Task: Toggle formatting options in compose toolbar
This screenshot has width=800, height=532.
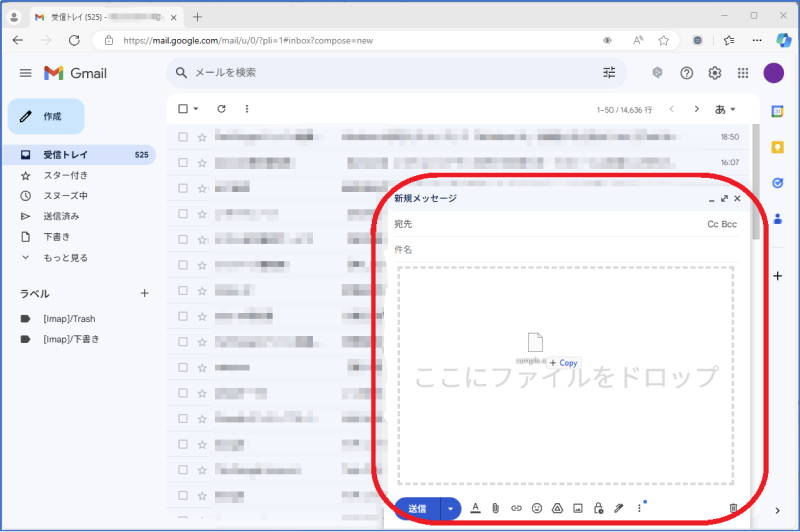Action: point(475,508)
